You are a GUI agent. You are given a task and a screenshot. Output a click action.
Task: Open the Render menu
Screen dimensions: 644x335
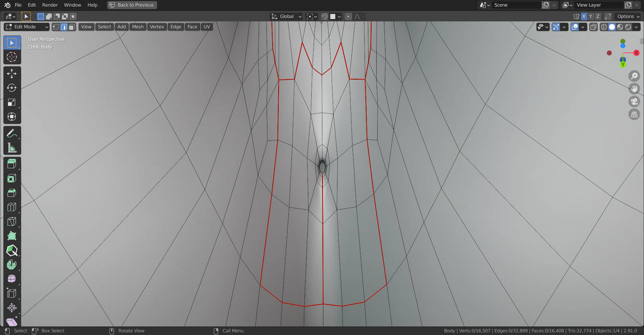[x=50, y=5]
